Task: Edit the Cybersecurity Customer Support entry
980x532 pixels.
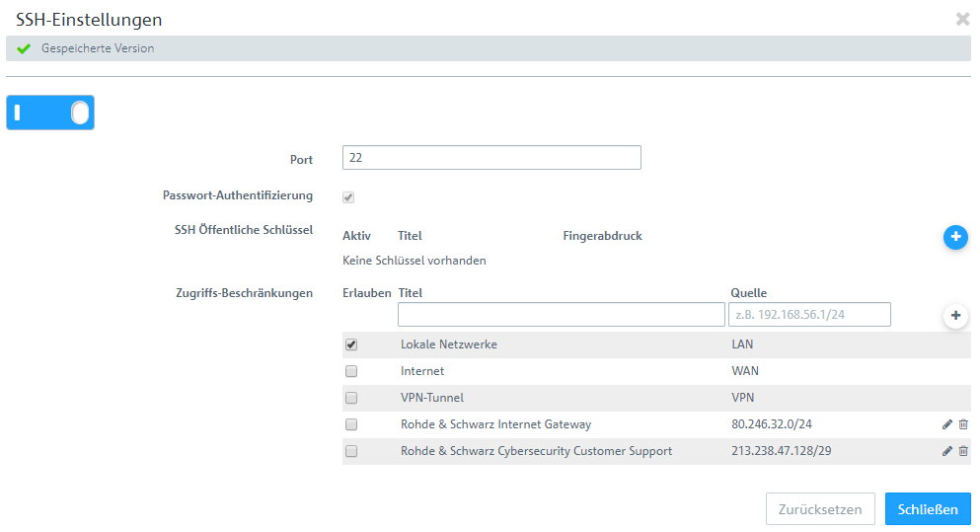Action: point(947,451)
